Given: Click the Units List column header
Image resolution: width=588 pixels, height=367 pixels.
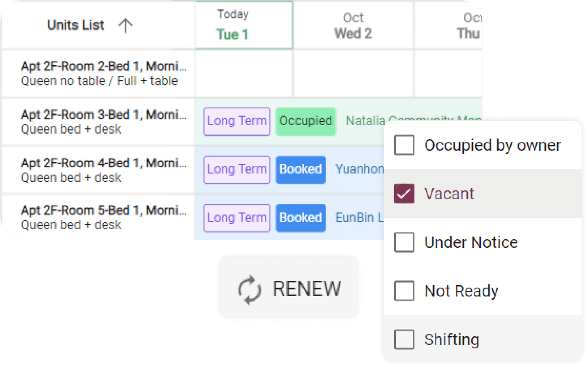Looking at the screenshot, I should [x=76, y=26].
